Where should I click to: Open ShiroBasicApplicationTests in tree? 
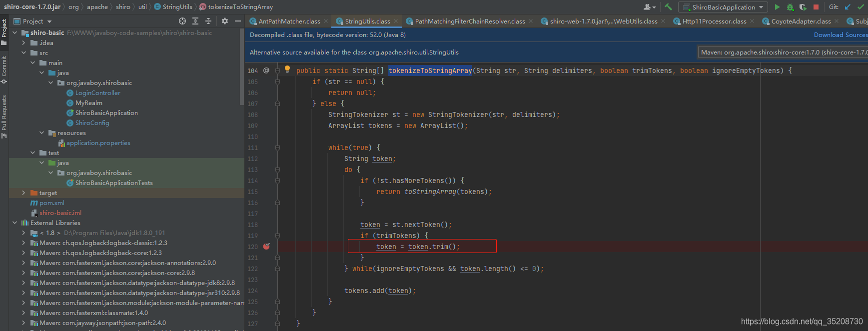[114, 183]
